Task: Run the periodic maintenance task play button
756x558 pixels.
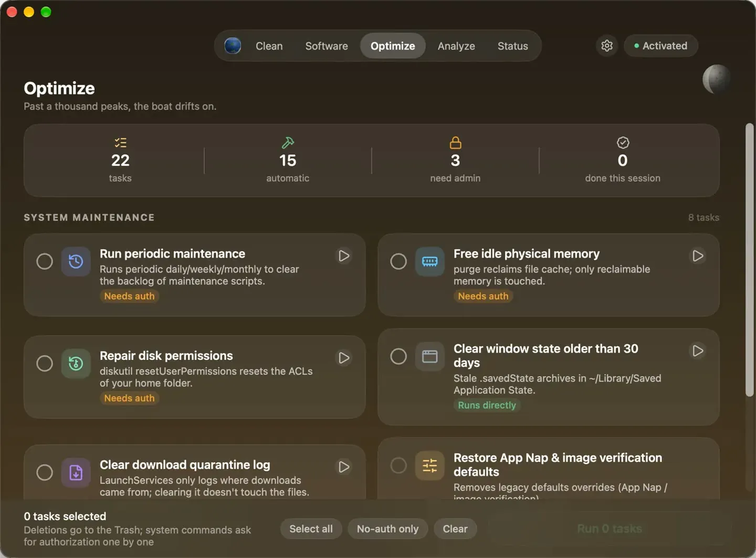Action: tap(344, 256)
